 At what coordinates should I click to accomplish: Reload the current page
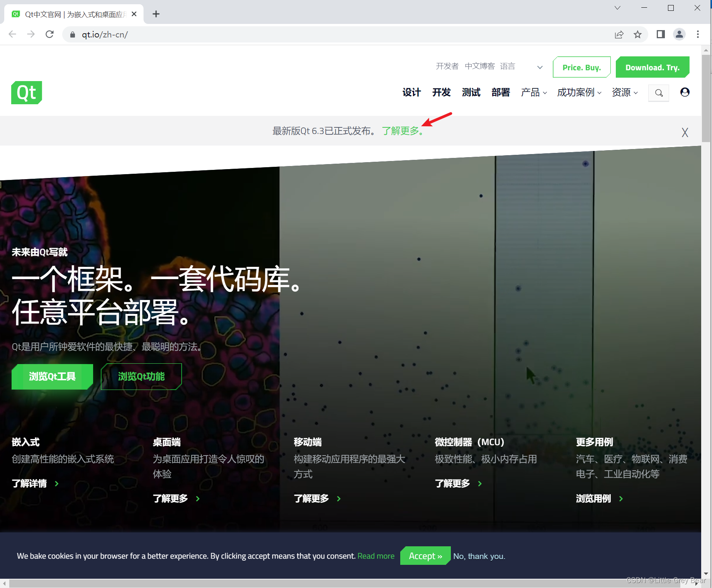(x=49, y=34)
